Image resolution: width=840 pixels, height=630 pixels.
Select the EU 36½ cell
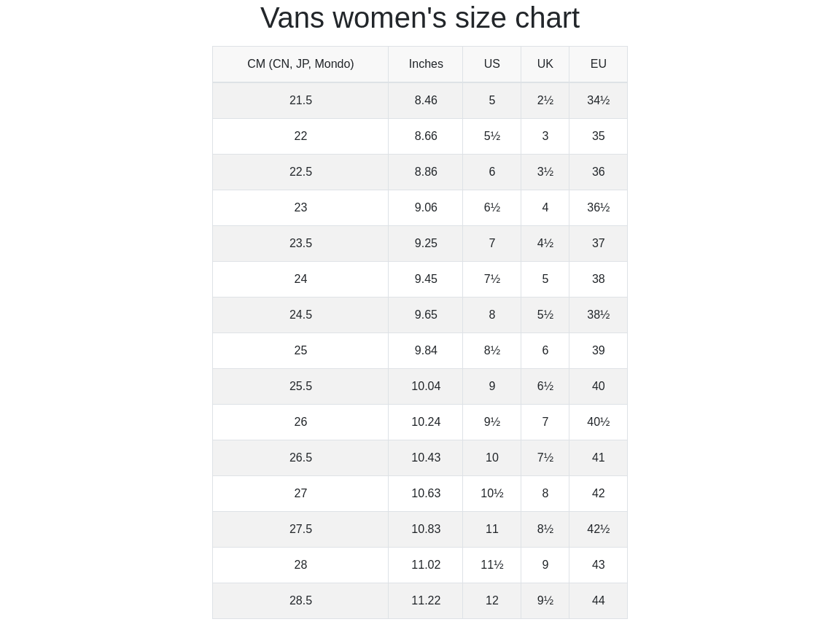(x=598, y=208)
